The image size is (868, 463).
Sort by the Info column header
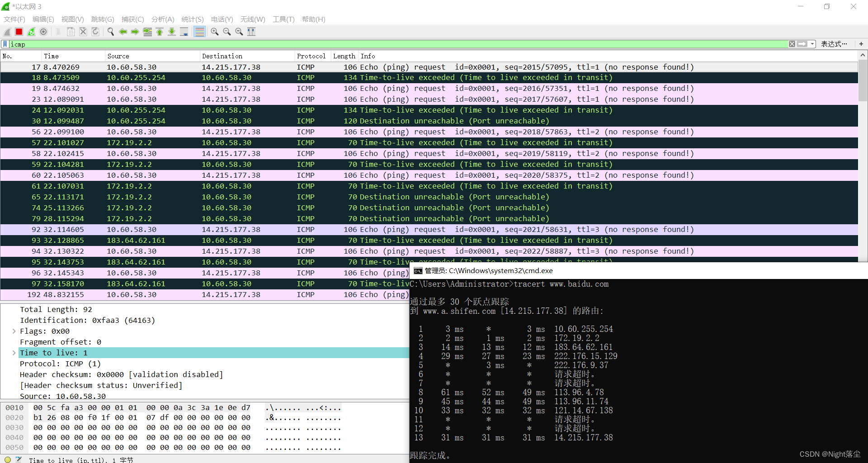click(x=608, y=56)
